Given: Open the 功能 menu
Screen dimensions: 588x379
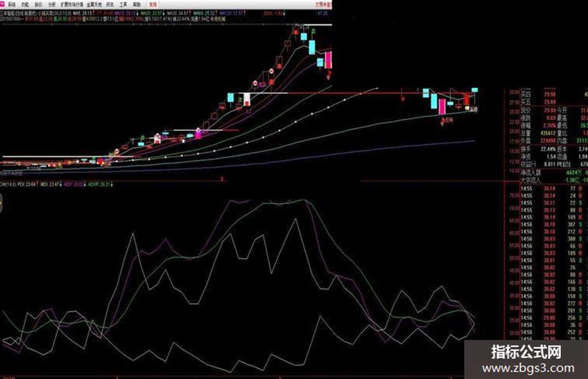Looking at the screenshot, I should point(25,5).
